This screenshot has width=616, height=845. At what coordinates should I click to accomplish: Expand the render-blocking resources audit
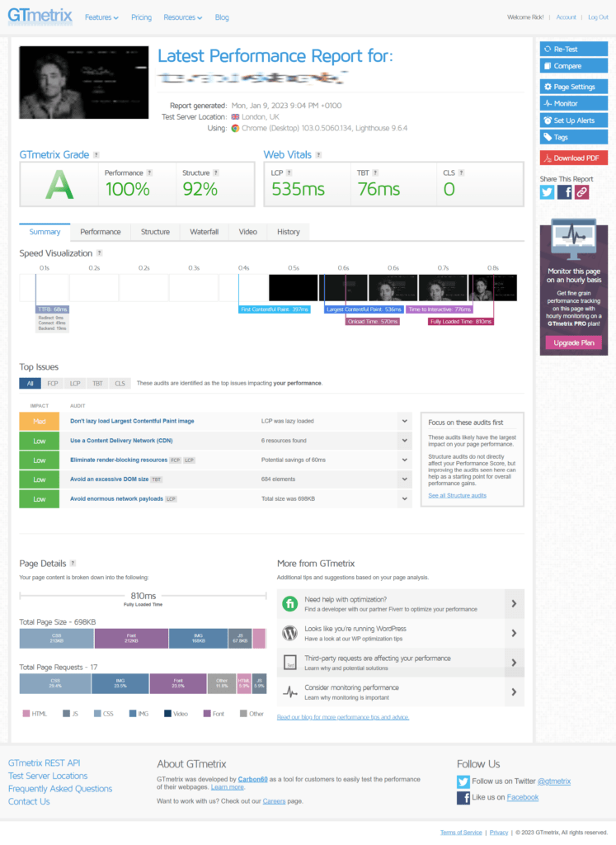coord(404,460)
